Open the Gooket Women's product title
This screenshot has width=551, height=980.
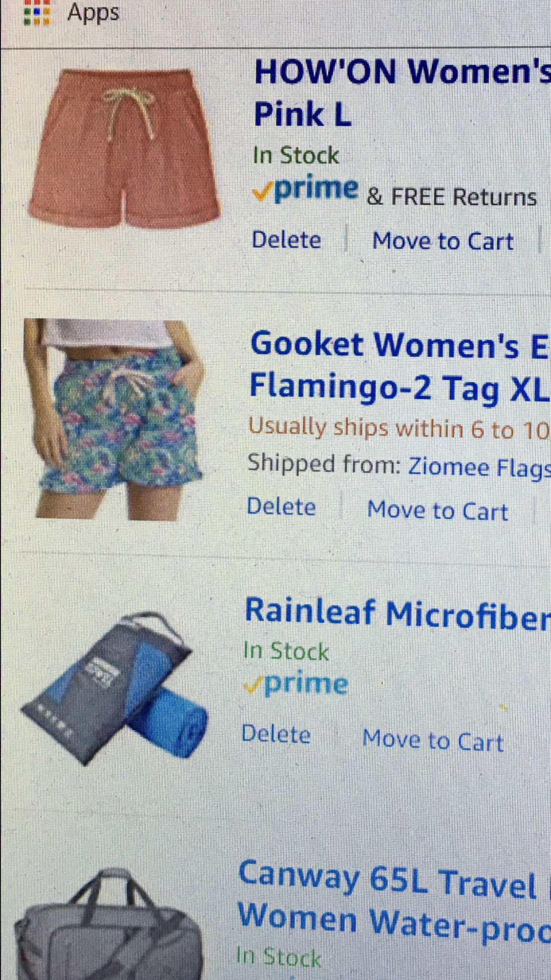pos(400,345)
